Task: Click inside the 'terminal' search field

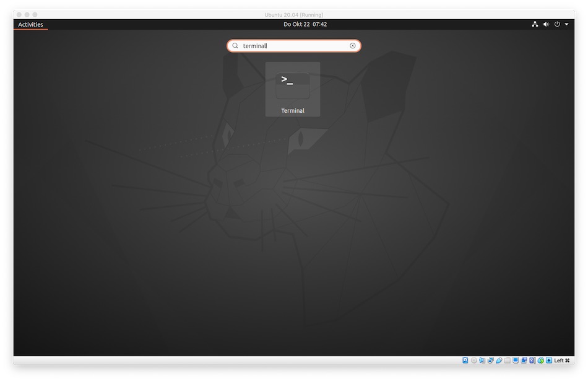Action: (291, 46)
